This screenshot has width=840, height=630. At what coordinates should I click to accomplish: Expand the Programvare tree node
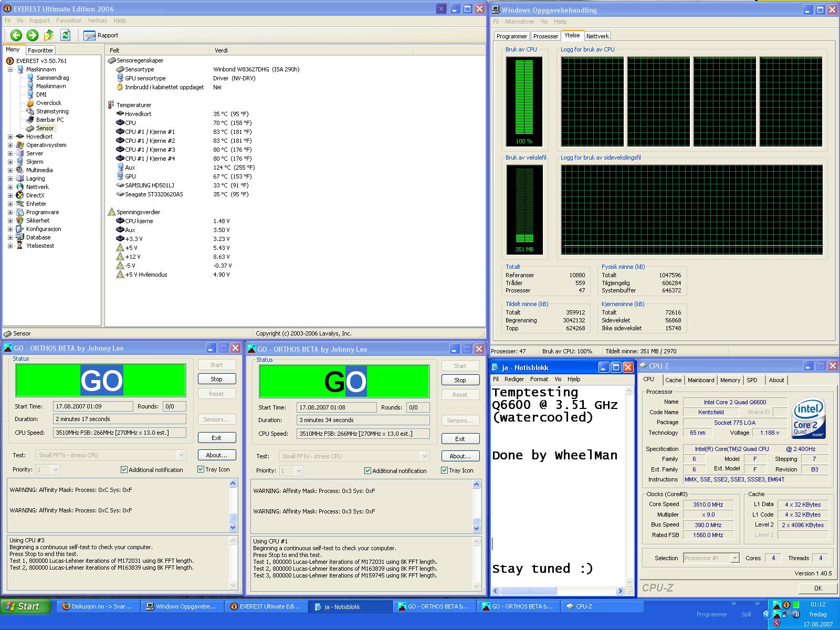coord(10,212)
